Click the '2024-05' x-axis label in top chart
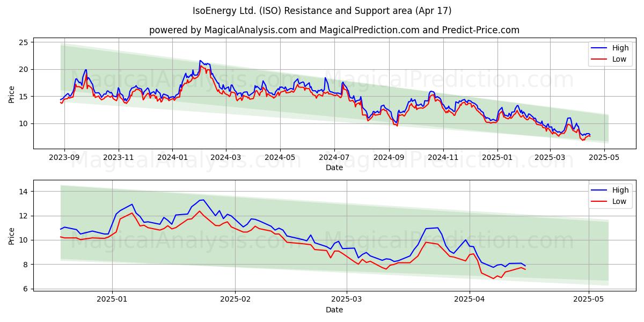Image resolution: width=644 pixels, height=322 pixels. pos(280,158)
